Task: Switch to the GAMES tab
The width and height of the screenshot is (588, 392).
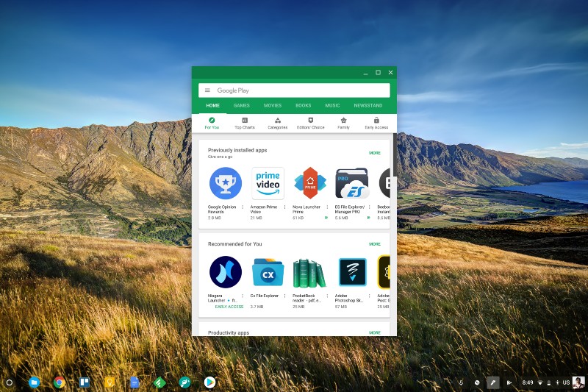Action: tap(242, 105)
